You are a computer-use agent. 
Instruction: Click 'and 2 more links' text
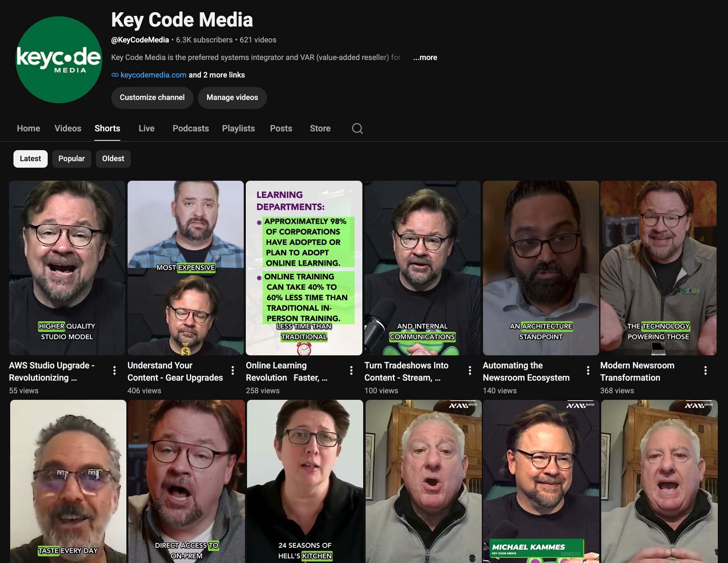216,75
